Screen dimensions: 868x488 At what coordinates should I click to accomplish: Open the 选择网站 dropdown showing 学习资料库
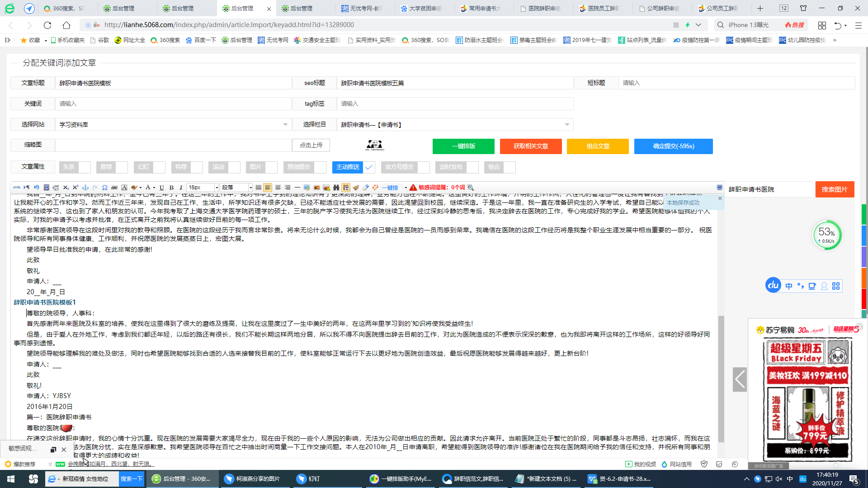[x=173, y=124]
